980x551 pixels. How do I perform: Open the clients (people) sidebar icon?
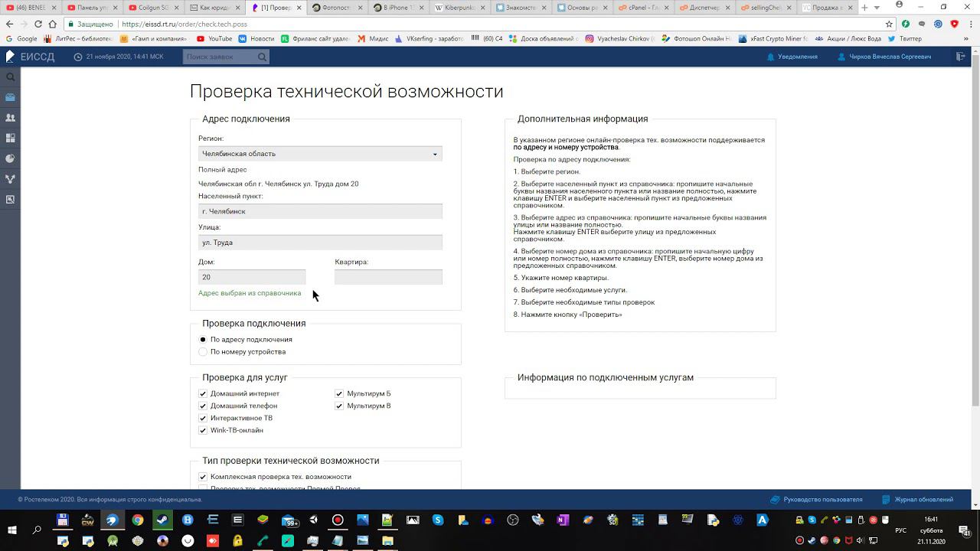pyautogui.click(x=10, y=118)
